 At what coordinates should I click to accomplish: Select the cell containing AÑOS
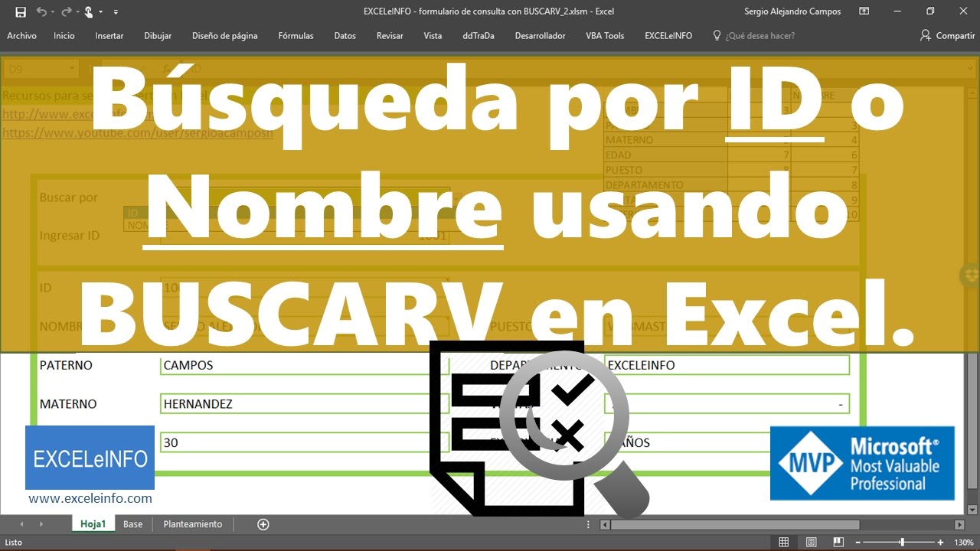(x=727, y=442)
